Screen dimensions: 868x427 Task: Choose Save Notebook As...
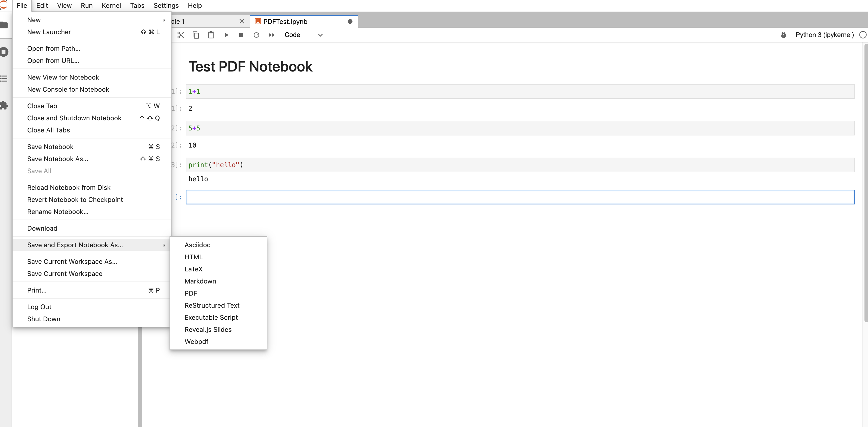click(92, 159)
